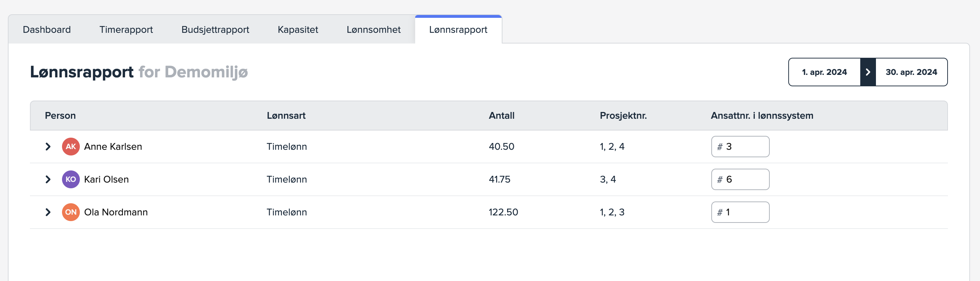Open the Kapasitet tab

[x=298, y=30]
